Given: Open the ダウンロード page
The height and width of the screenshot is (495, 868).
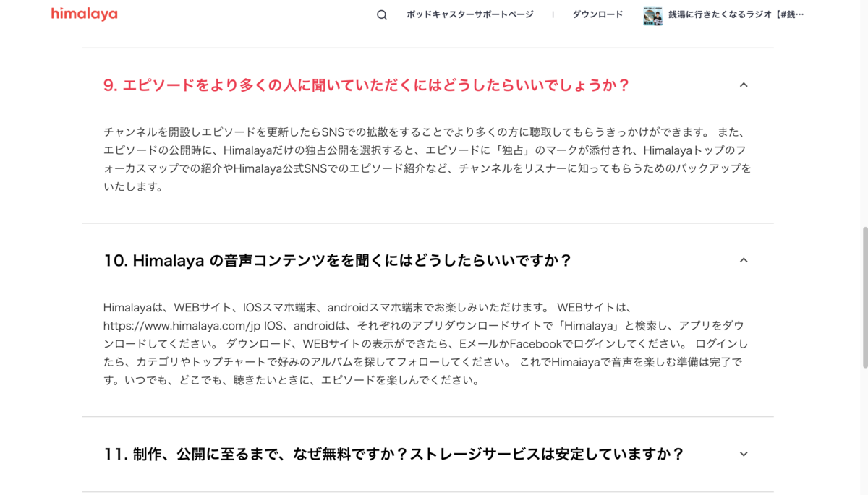Looking at the screenshot, I should point(597,14).
